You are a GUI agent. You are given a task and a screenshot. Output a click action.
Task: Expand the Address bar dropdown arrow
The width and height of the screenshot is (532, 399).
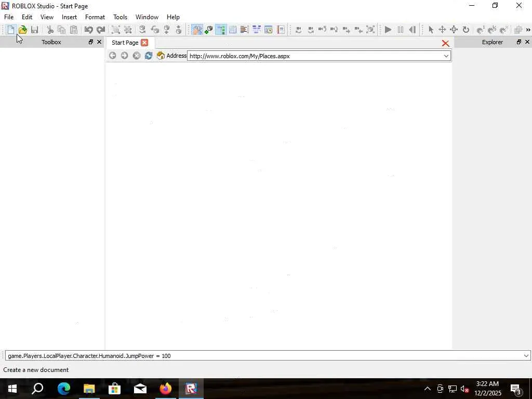click(446, 56)
